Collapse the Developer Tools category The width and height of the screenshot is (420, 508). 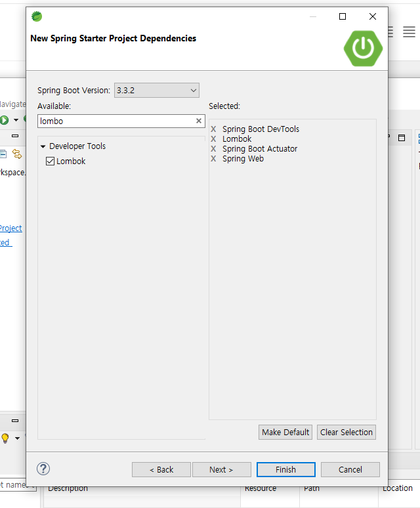click(x=43, y=146)
